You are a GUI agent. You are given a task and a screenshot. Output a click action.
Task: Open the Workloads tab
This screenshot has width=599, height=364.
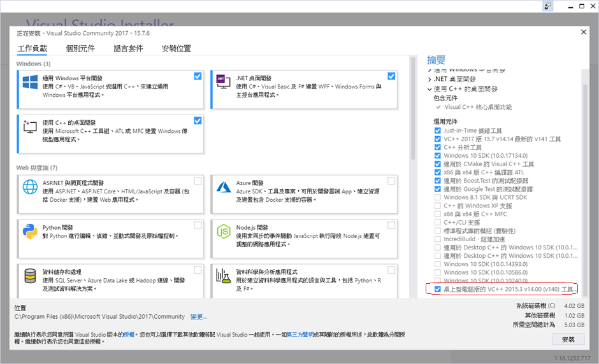(x=32, y=48)
